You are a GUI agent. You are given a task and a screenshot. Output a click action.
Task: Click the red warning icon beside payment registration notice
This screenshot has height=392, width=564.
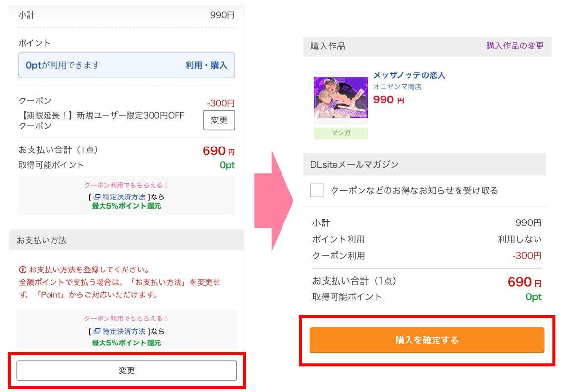pyautogui.click(x=23, y=269)
